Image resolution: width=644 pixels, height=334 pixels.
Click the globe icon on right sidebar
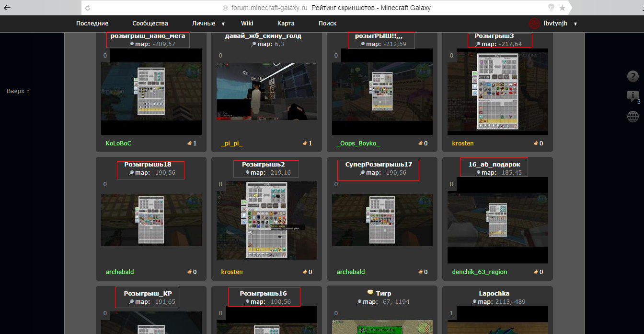pos(632,116)
